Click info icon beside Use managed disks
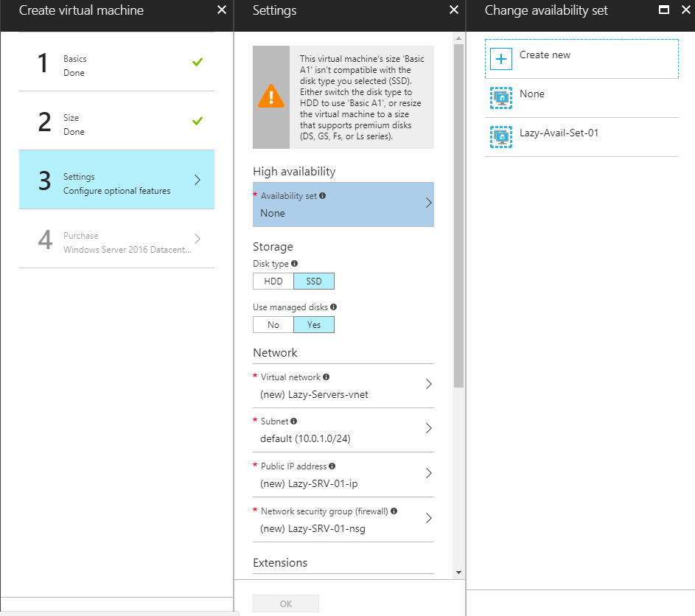This screenshot has width=695, height=616. [x=334, y=307]
